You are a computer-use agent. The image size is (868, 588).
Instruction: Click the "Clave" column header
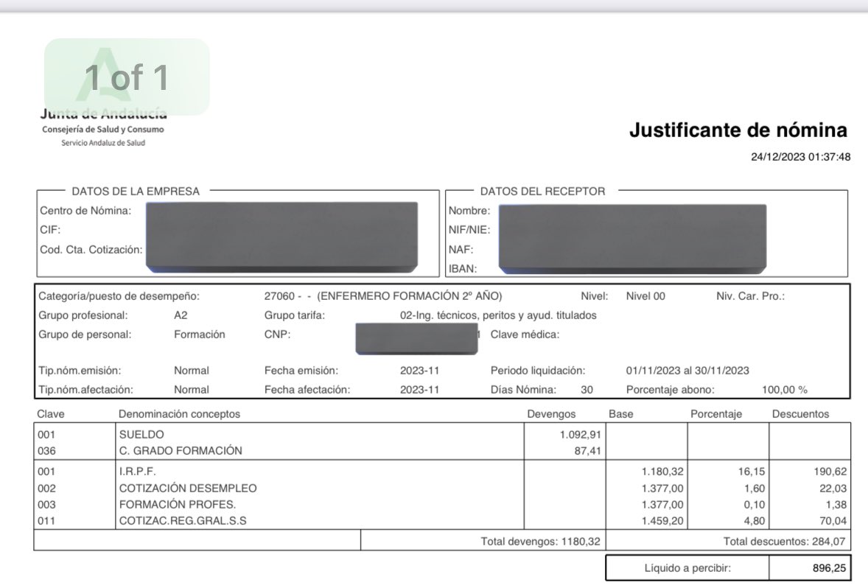[51, 414]
